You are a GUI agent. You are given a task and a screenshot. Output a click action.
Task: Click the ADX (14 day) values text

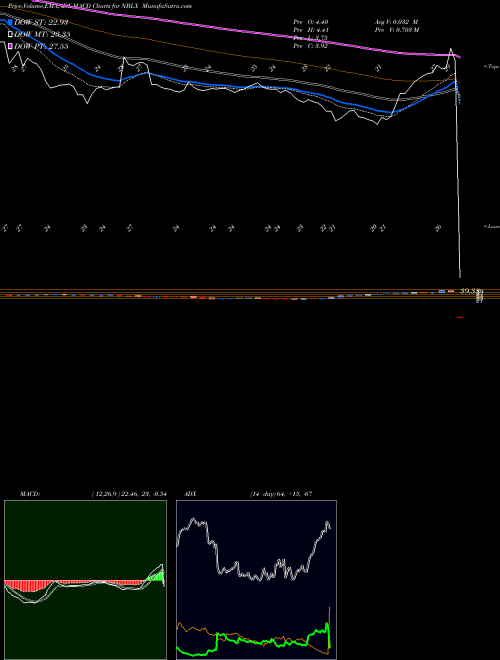(x=281, y=494)
